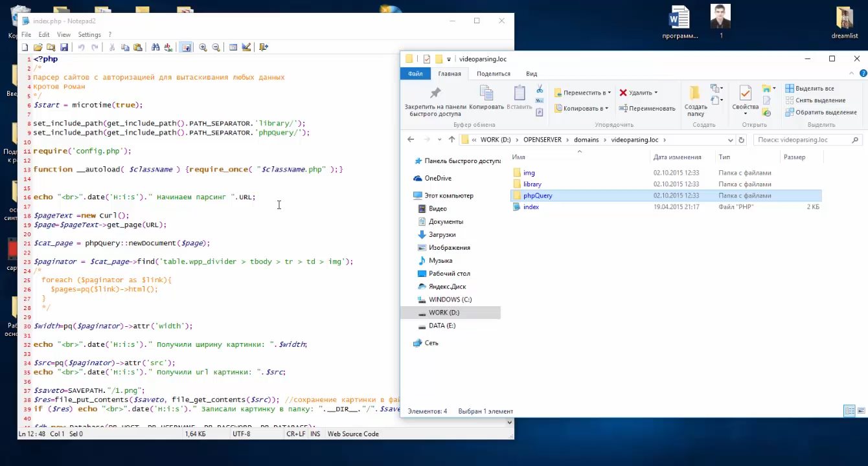Select WORK (D:) in the navigation pane
Screen dimensions: 868x466
click(444, 313)
